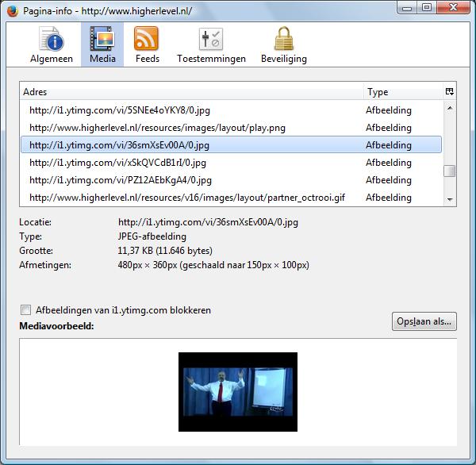Open the Algemeen info tab icon
Image resolution: width=476 pixels, height=465 pixels.
(x=52, y=44)
